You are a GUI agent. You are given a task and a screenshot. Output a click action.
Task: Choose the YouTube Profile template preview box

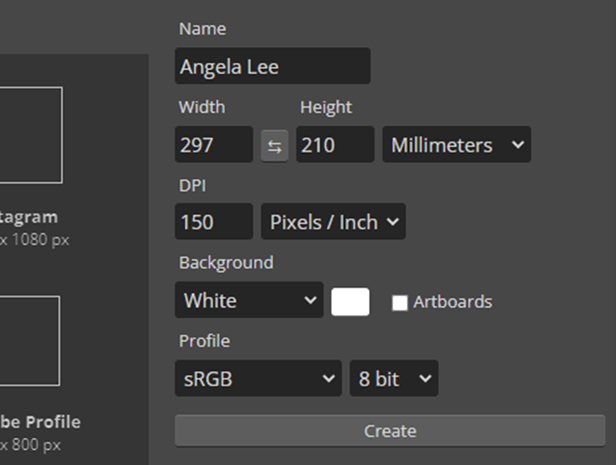point(29,340)
